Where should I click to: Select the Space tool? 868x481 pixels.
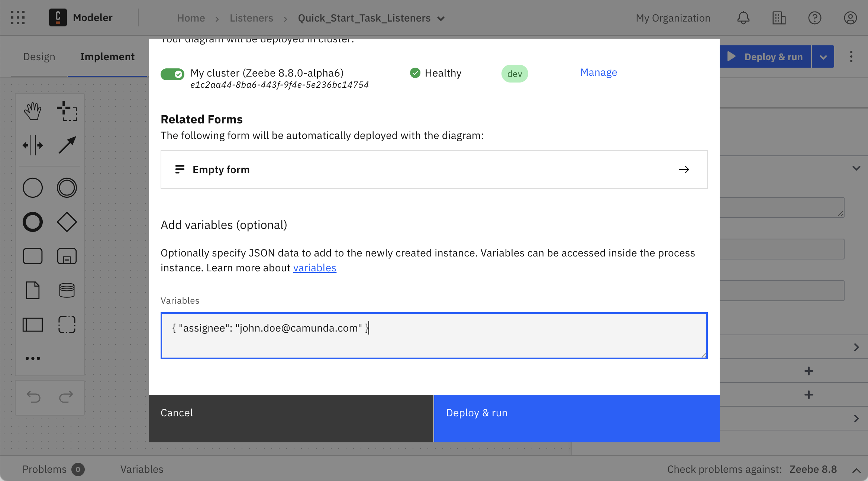click(x=33, y=145)
